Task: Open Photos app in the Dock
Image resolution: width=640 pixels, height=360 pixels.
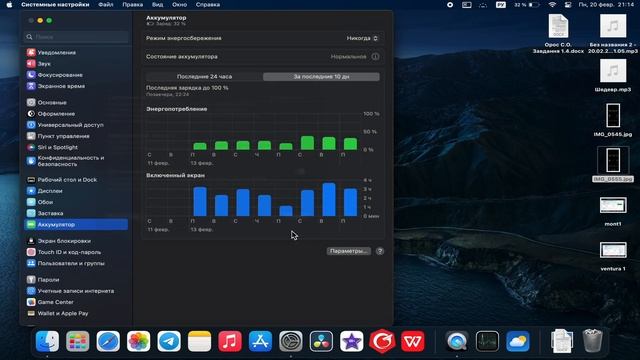Action: pyautogui.click(x=139, y=341)
